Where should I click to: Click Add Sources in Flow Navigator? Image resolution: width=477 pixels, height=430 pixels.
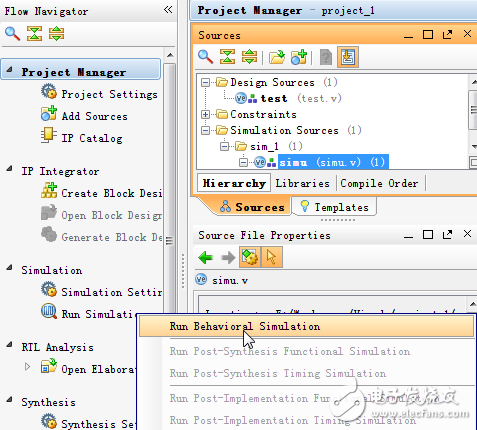95,116
